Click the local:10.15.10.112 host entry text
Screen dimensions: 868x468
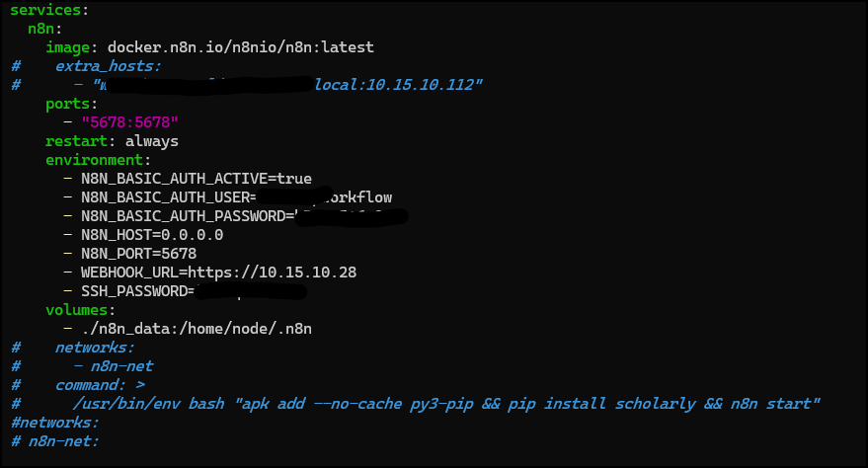pyautogui.click(x=398, y=85)
